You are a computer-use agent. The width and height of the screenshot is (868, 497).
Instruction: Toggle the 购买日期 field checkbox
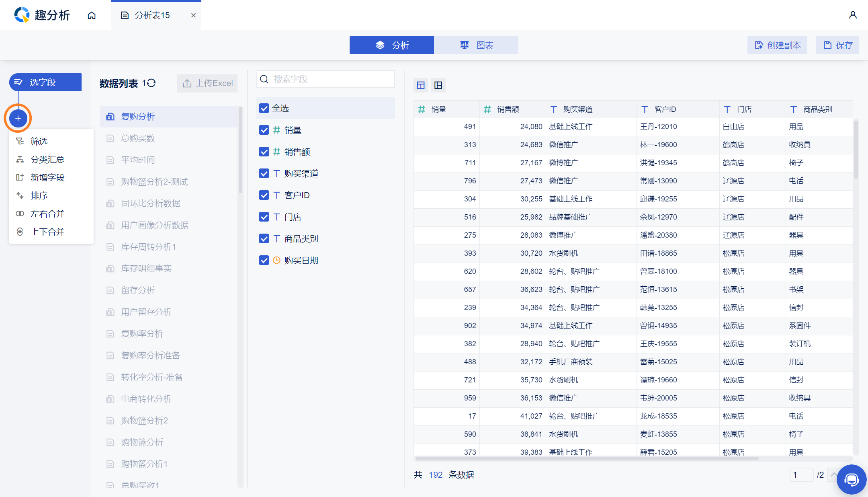[264, 260]
